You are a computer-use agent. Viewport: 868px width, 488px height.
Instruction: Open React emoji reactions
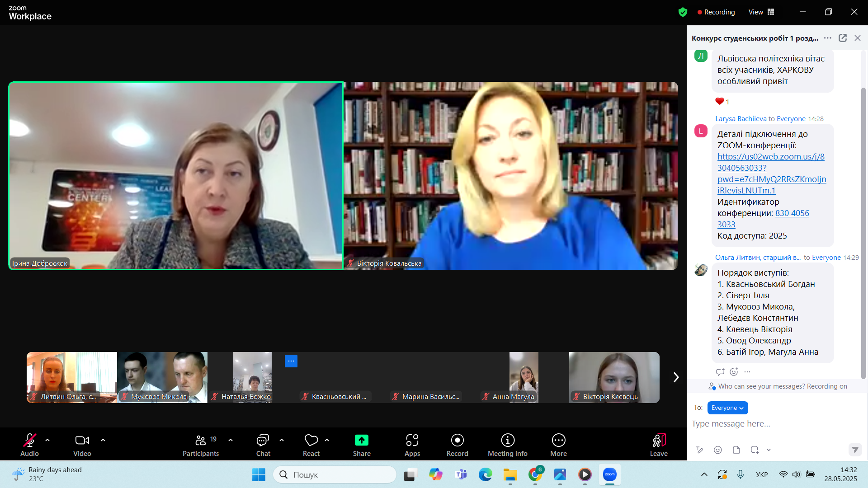311,445
